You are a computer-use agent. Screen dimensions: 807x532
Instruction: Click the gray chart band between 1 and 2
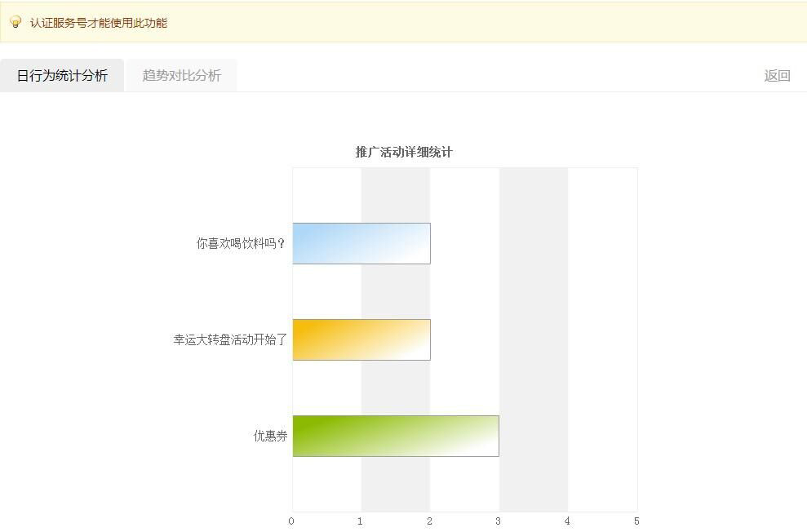(396, 196)
